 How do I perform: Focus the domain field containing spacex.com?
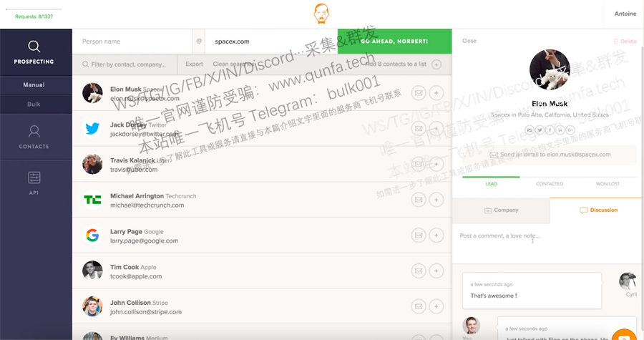pyautogui.click(x=271, y=42)
